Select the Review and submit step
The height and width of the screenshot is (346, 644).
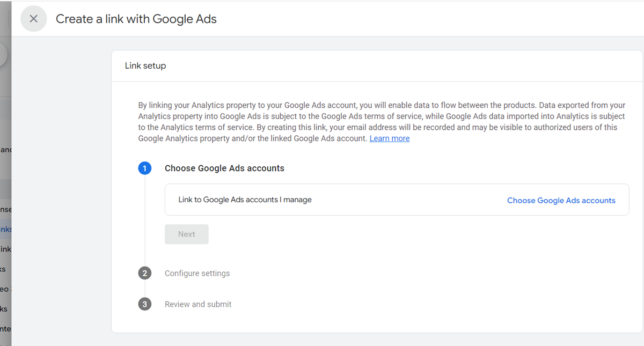(x=198, y=304)
